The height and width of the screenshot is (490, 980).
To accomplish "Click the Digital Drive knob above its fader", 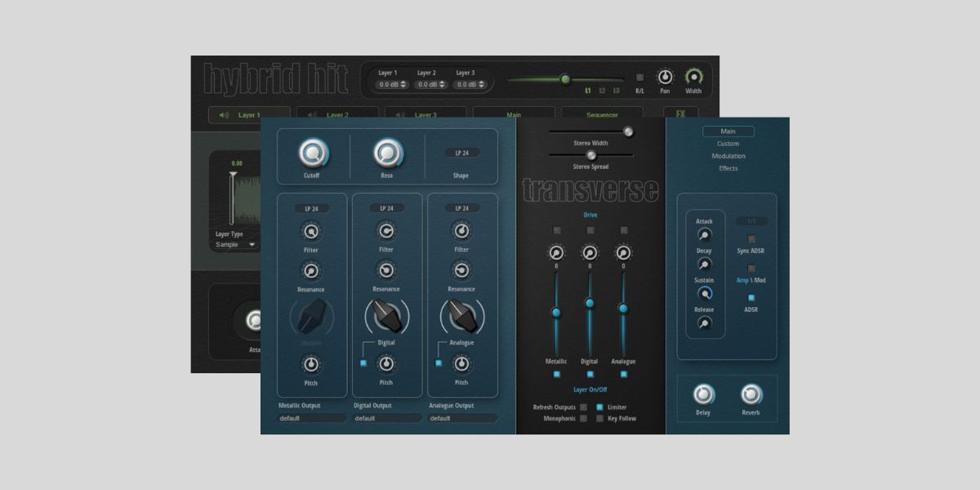I will point(590,253).
